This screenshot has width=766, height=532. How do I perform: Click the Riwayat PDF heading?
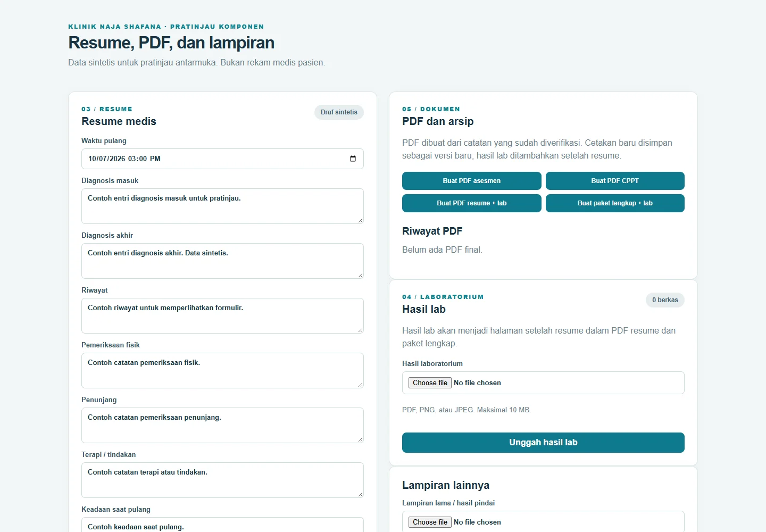click(432, 231)
